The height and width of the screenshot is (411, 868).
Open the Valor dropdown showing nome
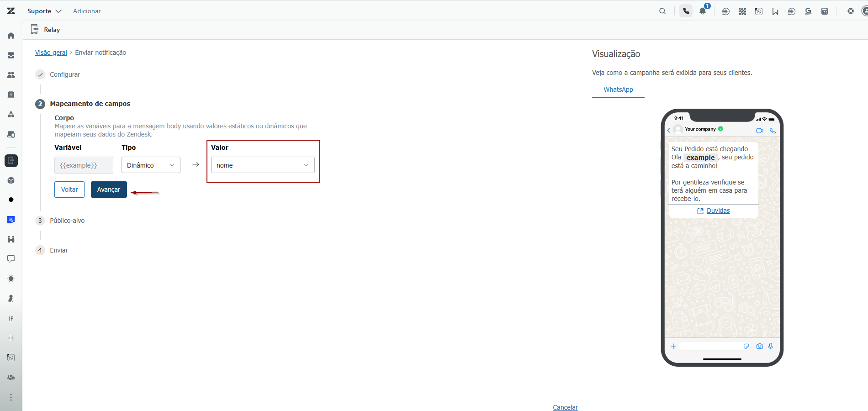(263, 165)
